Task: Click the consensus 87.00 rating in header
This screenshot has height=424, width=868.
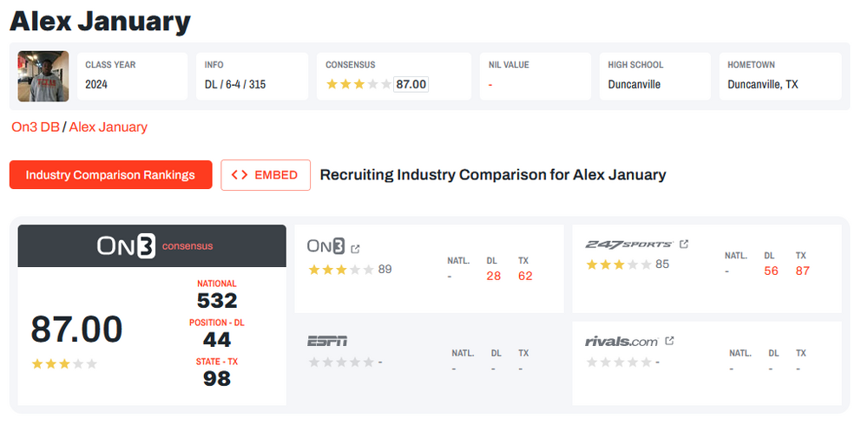Action: click(411, 84)
